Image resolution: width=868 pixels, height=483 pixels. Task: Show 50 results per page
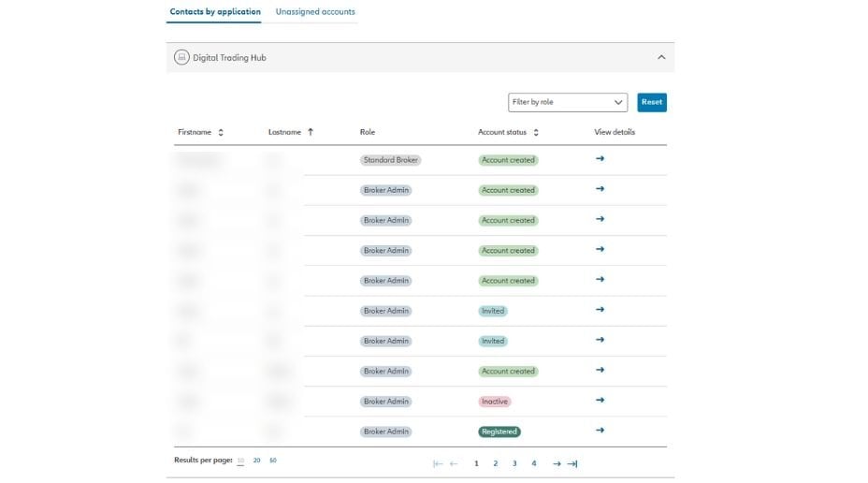(273, 461)
